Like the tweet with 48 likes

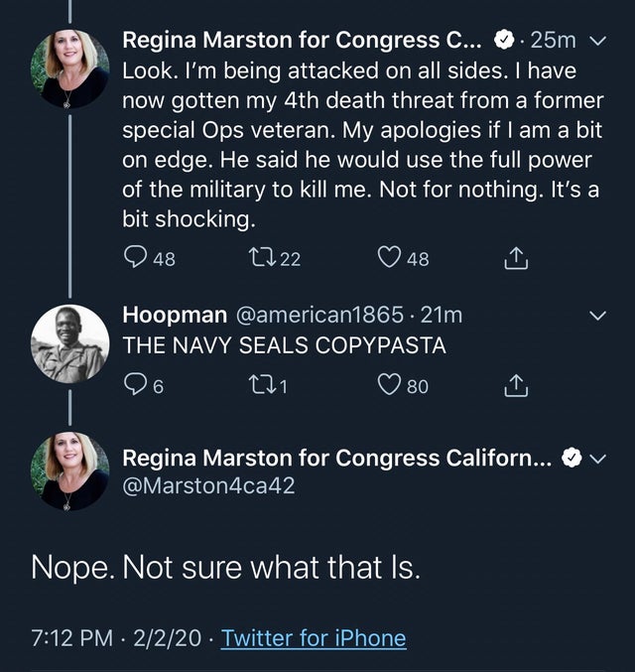(x=390, y=260)
